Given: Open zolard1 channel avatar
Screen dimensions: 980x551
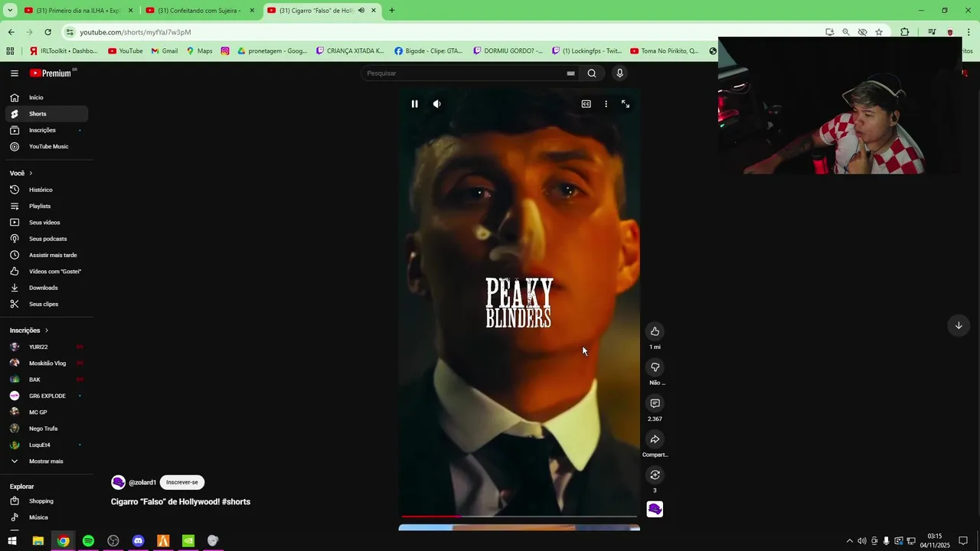Looking at the screenshot, I should [118, 482].
